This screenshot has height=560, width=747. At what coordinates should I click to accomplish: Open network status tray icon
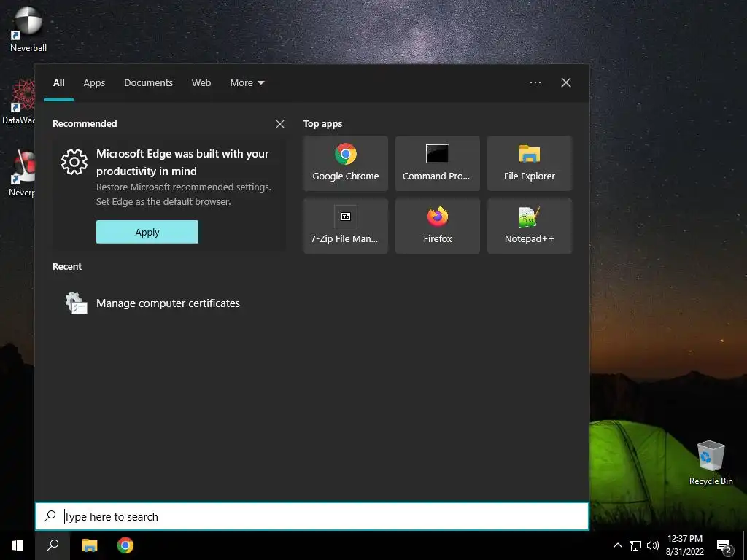(x=635, y=545)
